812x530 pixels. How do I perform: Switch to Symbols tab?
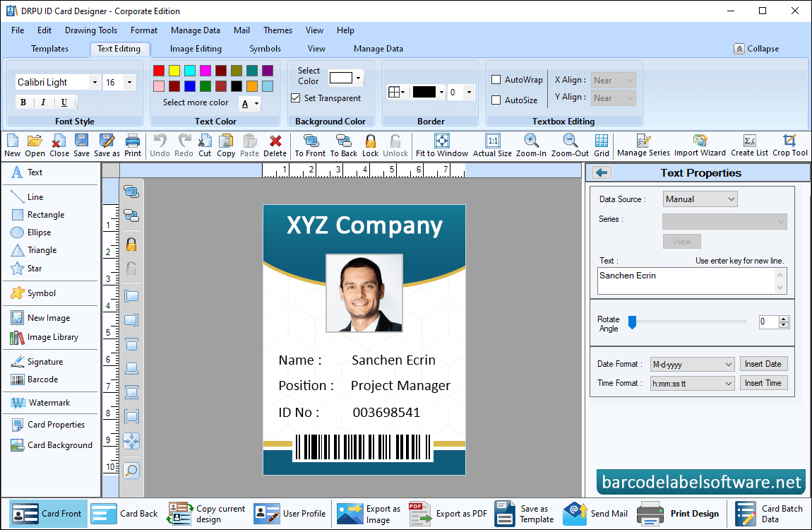(265, 49)
